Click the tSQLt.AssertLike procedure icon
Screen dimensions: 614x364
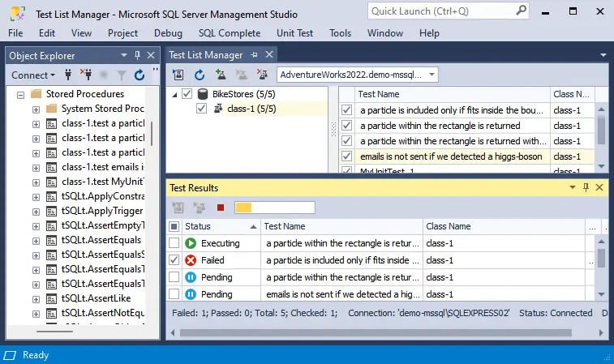pos(51,298)
